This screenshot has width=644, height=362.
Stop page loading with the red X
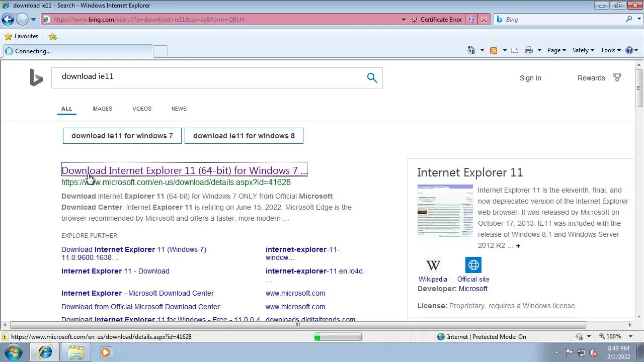point(484,20)
